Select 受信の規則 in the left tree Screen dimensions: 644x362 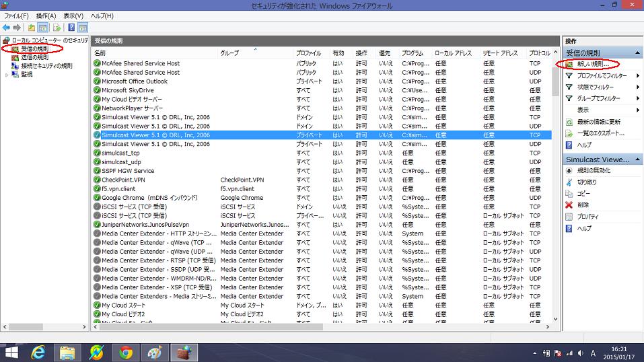pyautogui.click(x=34, y=49)
